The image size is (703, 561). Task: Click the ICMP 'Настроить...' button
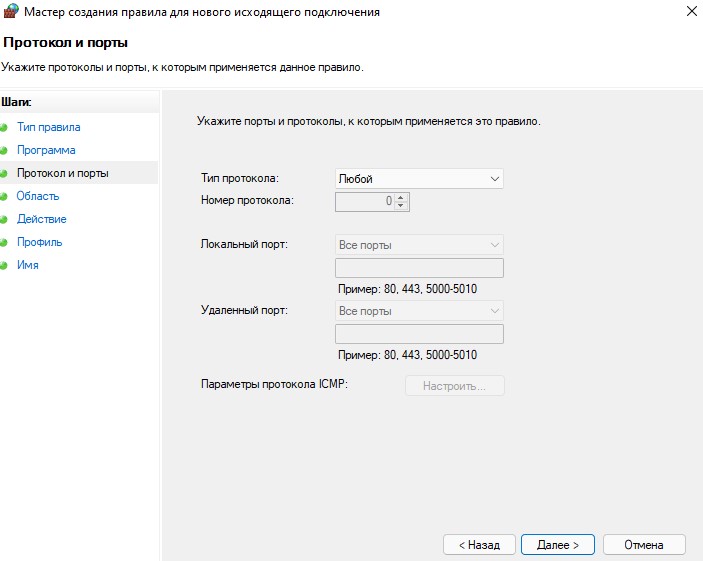point(455,386)
